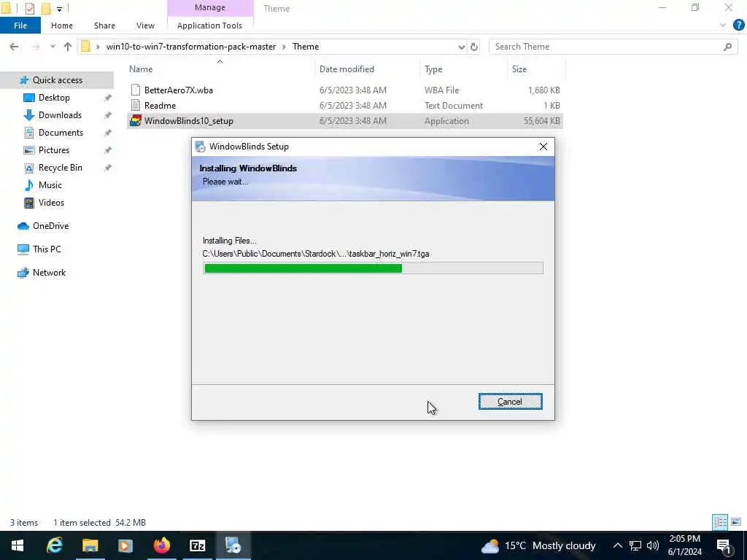Click Cancel in WindowBlinds Setup
This screenshot has width=747, height=560.
tap(510, 402)
